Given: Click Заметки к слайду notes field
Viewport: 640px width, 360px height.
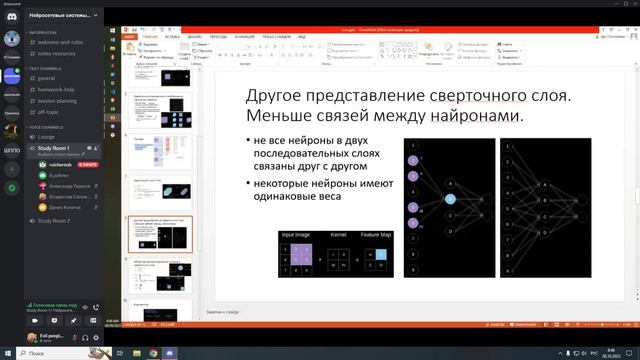Looking at the screenshot, I should (222, 312).
